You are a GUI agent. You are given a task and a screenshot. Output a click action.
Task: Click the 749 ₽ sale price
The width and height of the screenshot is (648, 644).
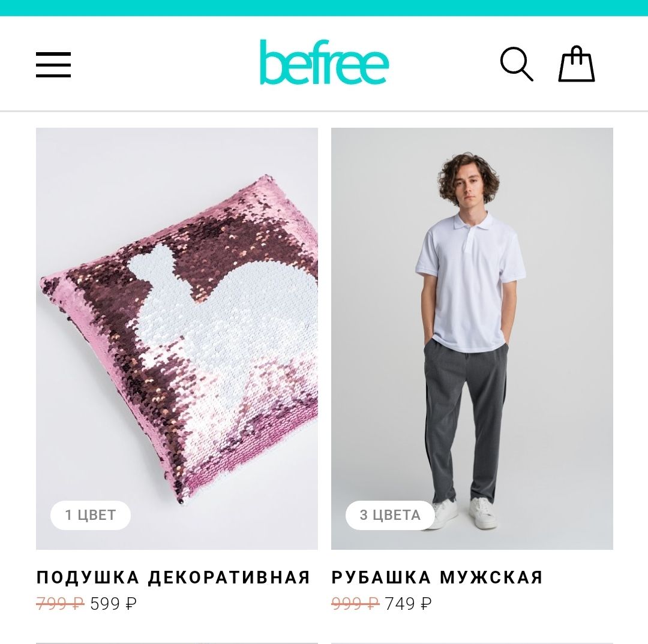click(409, 604)
